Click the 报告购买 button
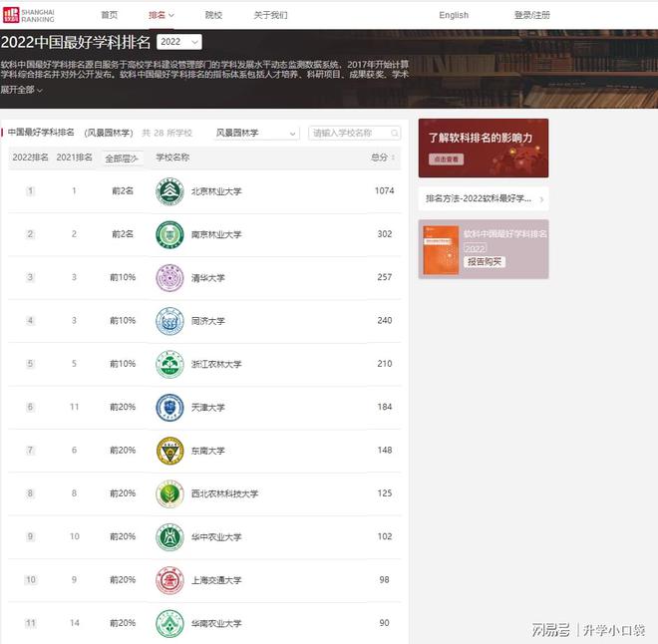 [485, 262]
